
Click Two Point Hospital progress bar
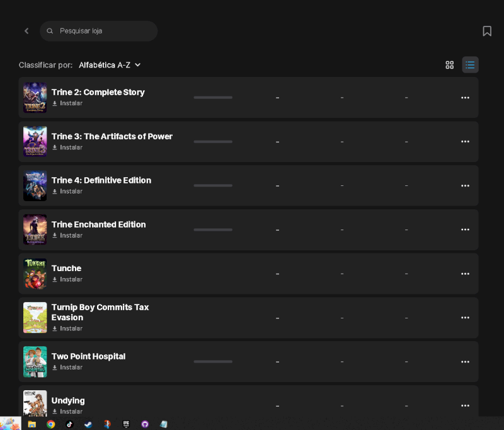(x=213, y=361)
